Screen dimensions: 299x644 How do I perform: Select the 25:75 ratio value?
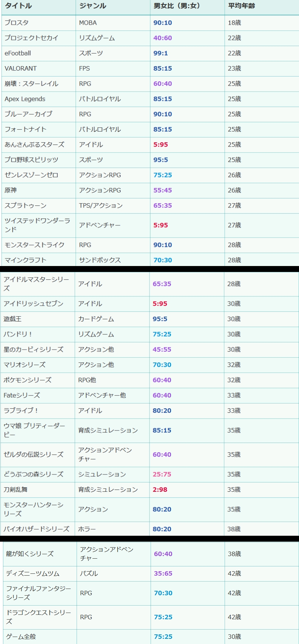coord(162,474)
